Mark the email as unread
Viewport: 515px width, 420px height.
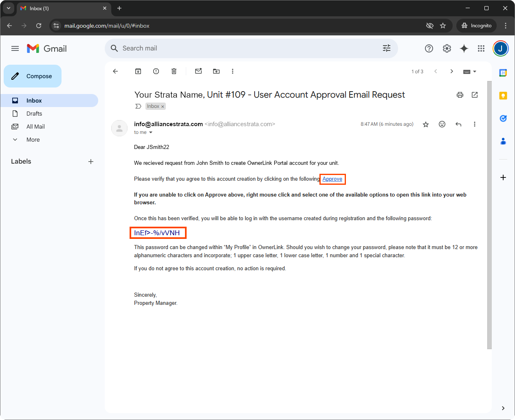[x=198, y=71]
